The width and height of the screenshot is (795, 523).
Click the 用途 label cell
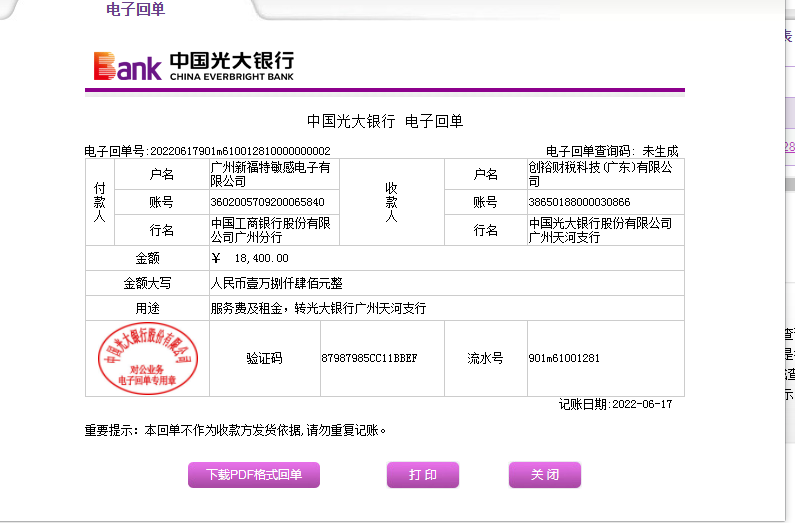point(147,308)
